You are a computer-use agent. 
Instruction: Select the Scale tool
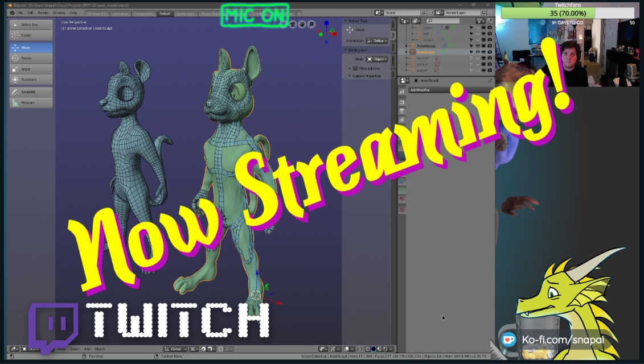[x=31, y=69]
